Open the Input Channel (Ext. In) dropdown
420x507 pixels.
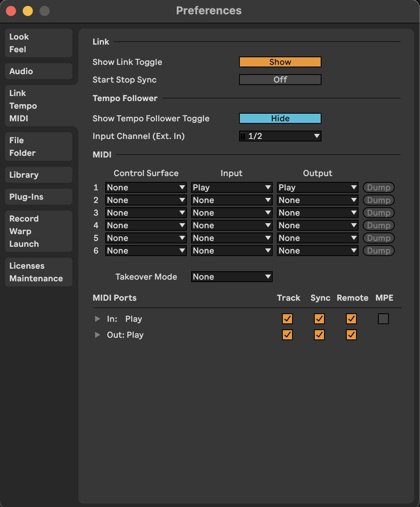280,136
